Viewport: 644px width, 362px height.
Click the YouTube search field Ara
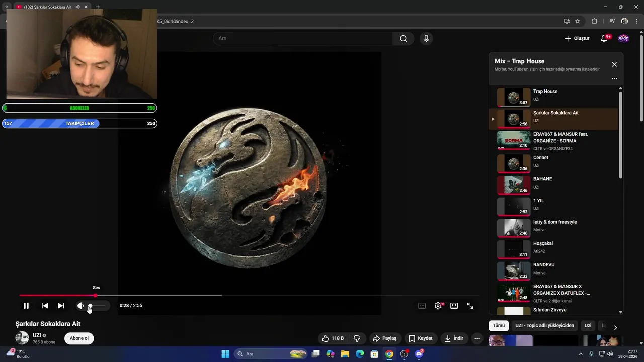tap(303, 38)
